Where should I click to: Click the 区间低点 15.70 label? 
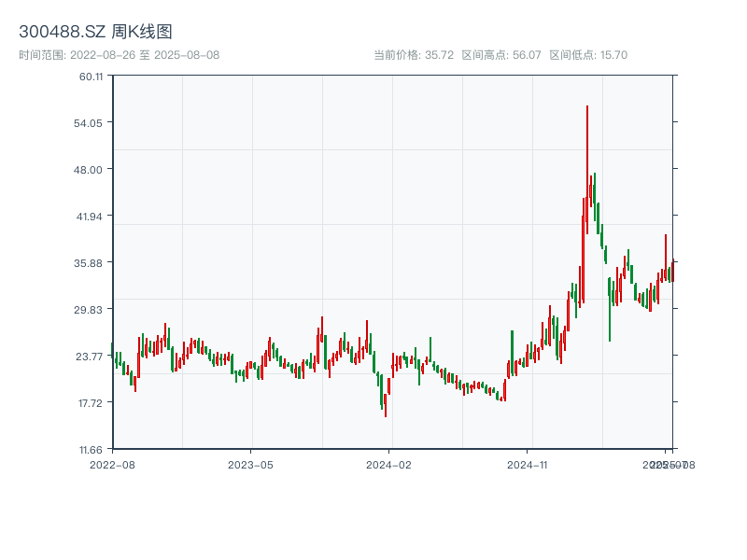pyautogui.click(x=588, y=55)
